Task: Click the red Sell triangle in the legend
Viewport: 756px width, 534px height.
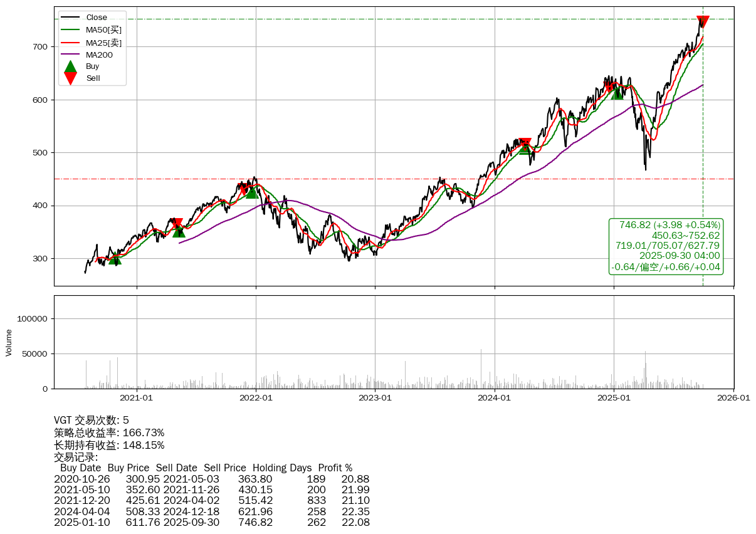Action: tap(71, 78)
